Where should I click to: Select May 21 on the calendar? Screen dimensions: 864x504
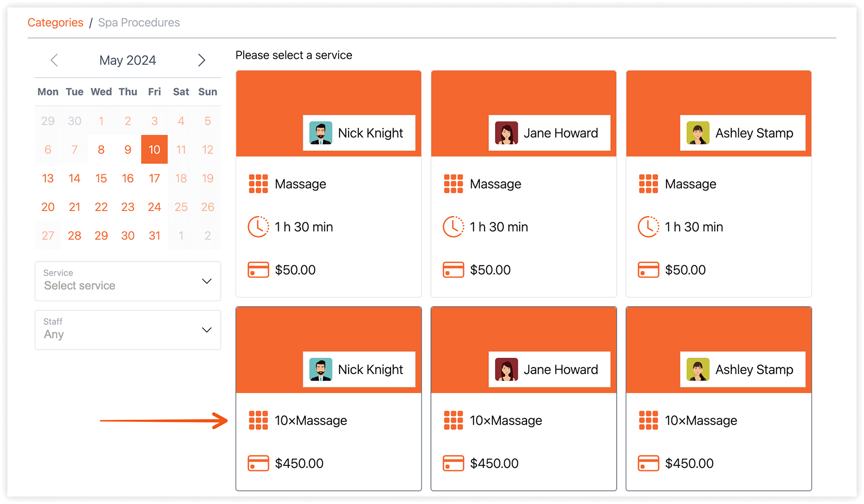75,207
